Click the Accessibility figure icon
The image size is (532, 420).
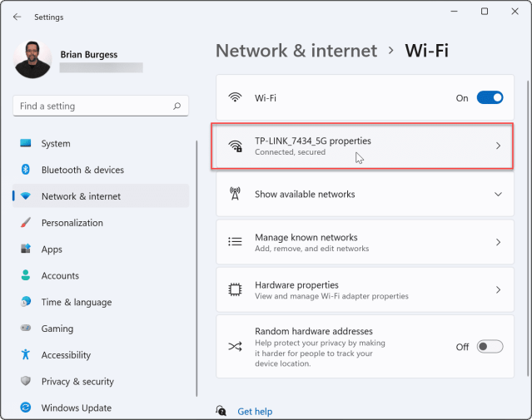click(x=26, y=355)
